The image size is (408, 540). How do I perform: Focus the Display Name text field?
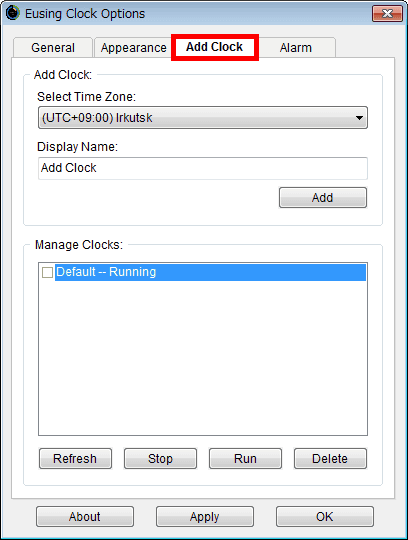pos(203,168)
